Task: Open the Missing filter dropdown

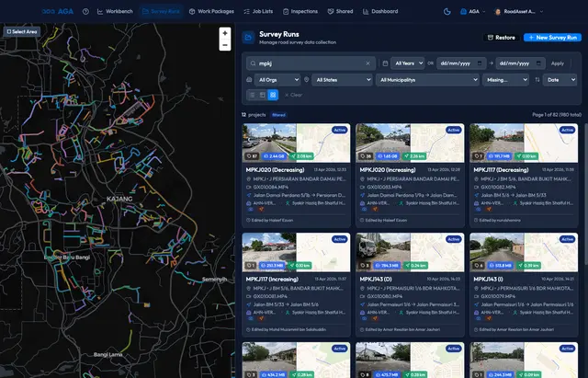Action: (x=505, y=80)
